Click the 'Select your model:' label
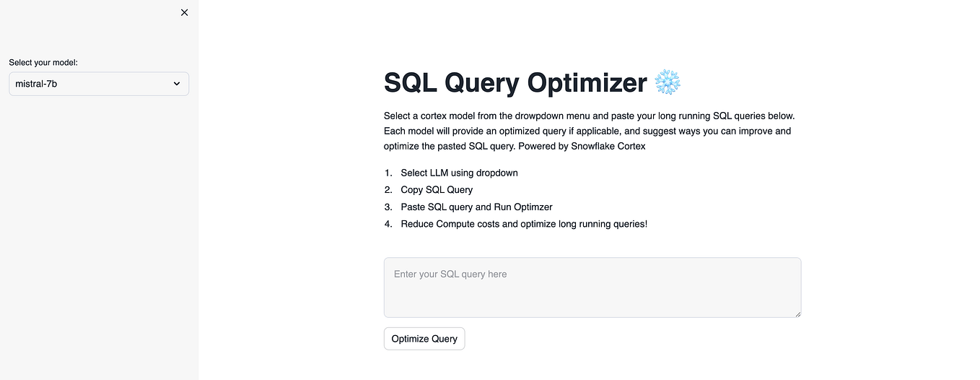The image size is (980, 380). (x=43, y=63)
